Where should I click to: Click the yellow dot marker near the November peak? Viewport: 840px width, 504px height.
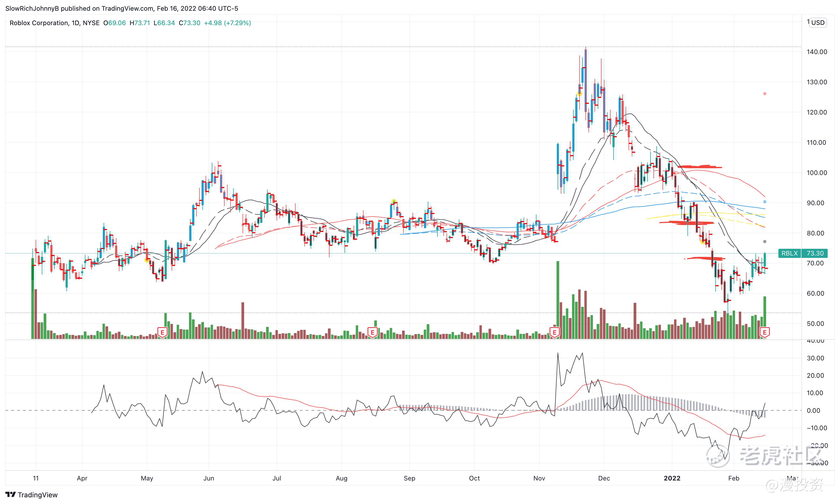tap(580, 94)
